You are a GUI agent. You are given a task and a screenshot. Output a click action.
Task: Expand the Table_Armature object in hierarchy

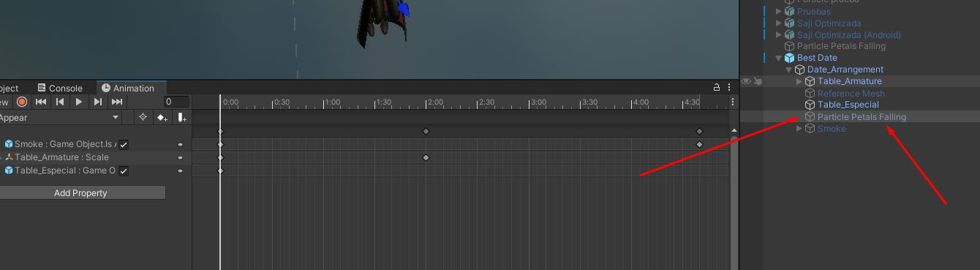[x=799, y=81]
